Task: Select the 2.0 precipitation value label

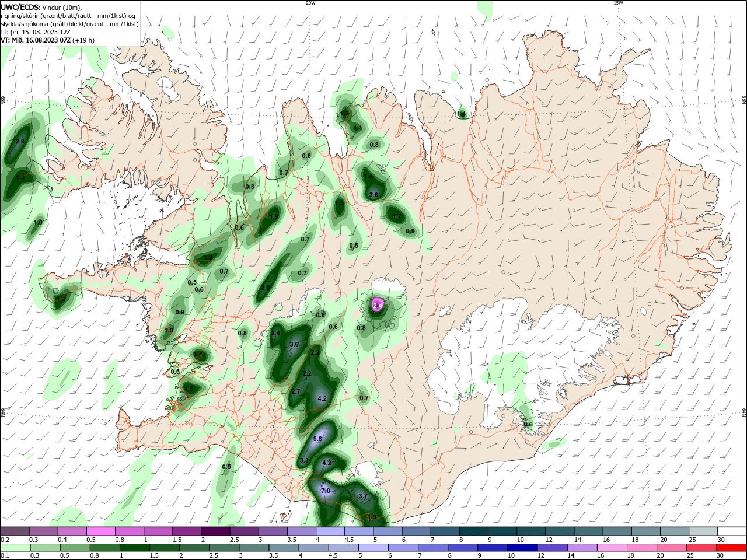Action: click(x=266, y=288)
